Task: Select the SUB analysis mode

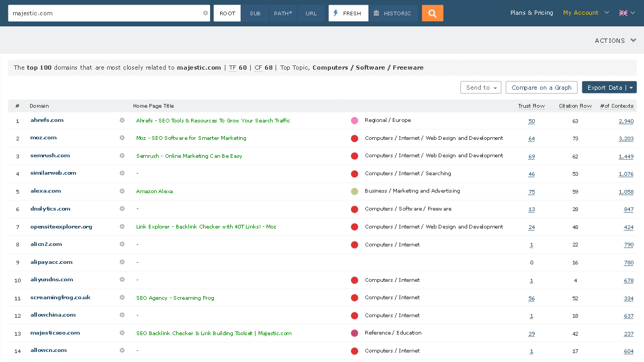Action: click(x=255, y=12)
